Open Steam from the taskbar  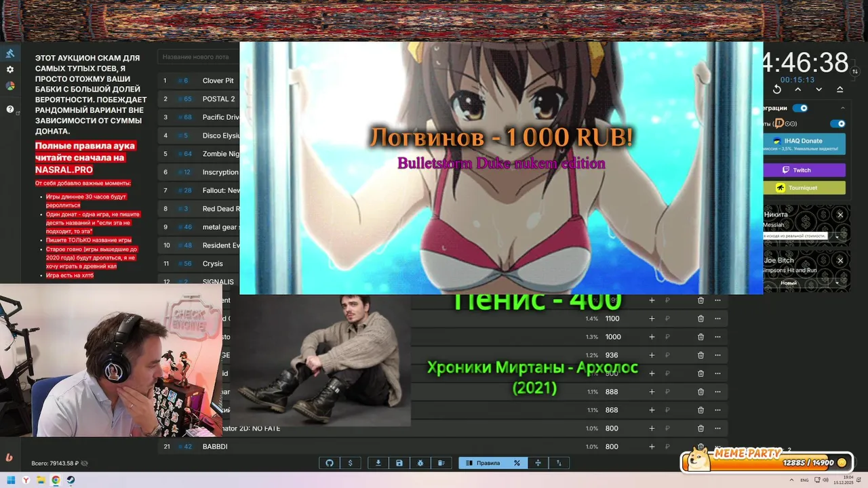71,481
